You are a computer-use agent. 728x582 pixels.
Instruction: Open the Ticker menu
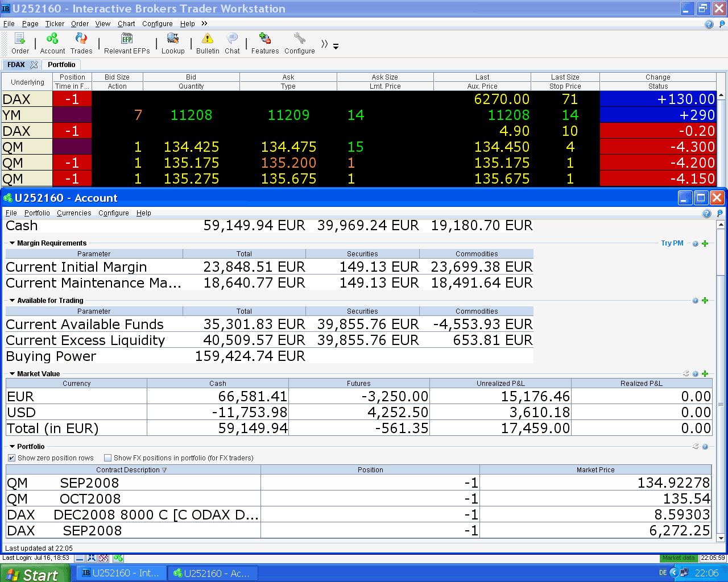pos(55,24)
